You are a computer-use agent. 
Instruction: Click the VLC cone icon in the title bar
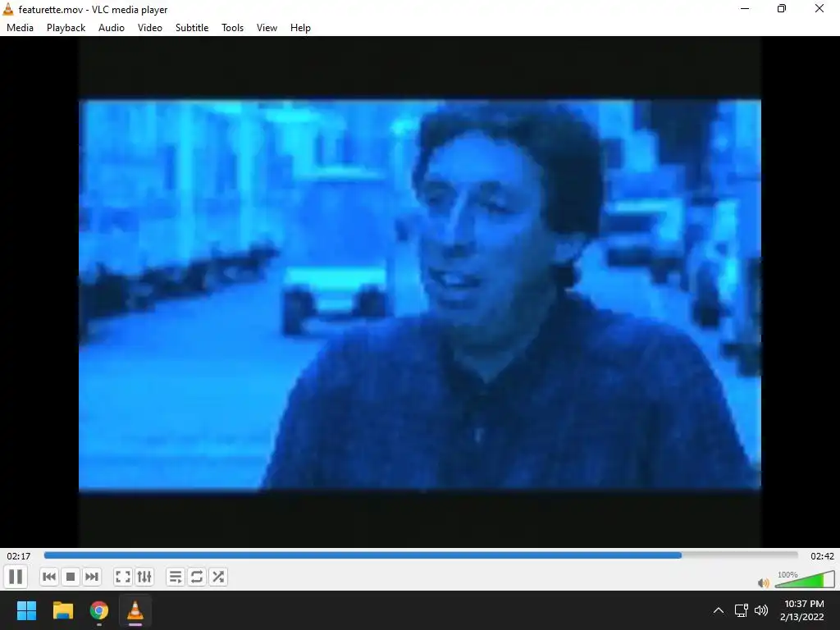8,9
